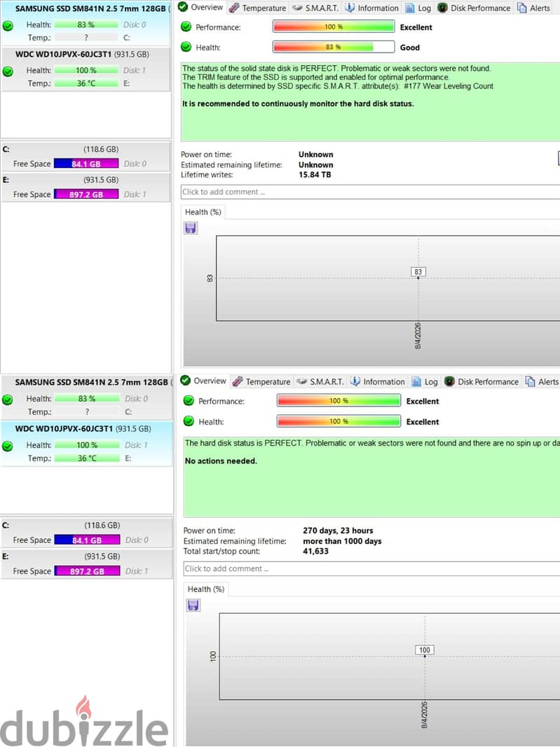Image resolution: width=560 pixels, height=747 pixels.
Task: Switch to the Temperature tab in the top screenshot
Action: (258, 8)
